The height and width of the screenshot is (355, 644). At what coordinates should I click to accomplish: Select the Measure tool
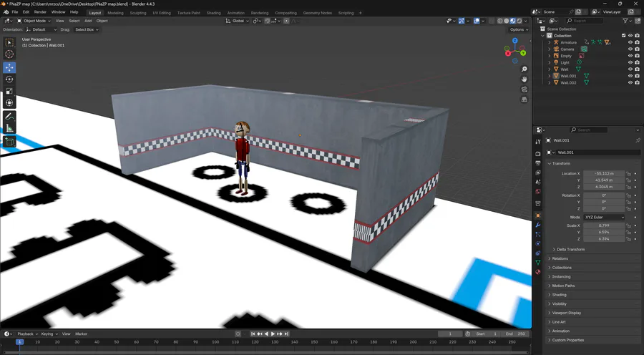9,129
